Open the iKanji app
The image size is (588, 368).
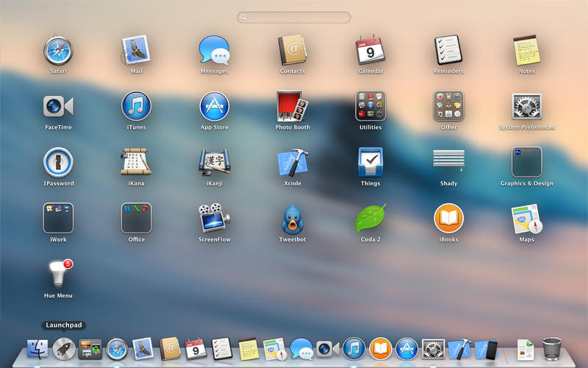[x=214, y=162]
